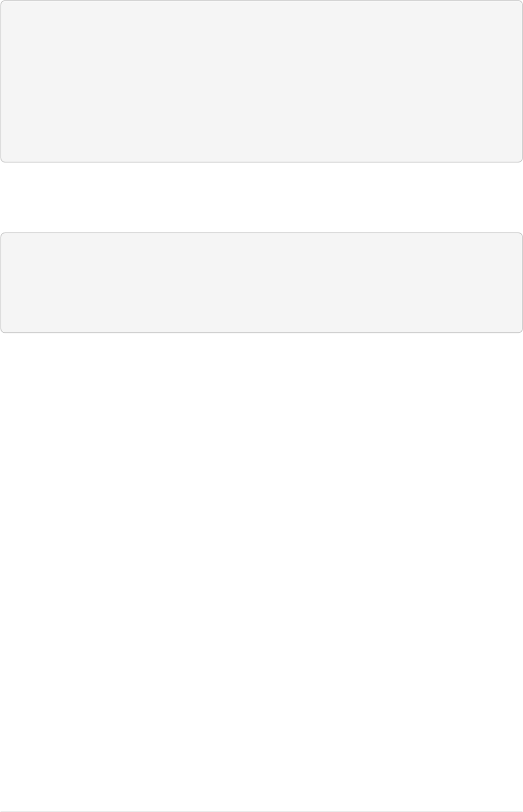The width and height of the screenshot is (523, 812).
Task: Click the white gap between gray boxes
Action: (x=261, y=198)
